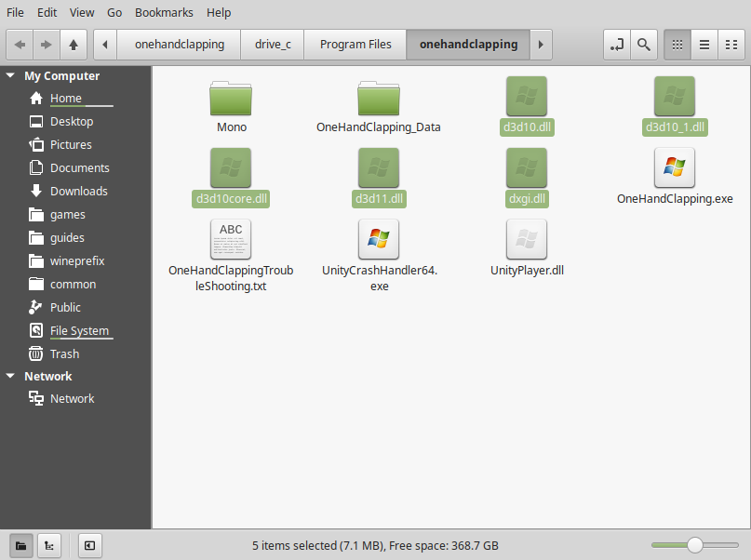The height and width of the screenshot is (560, 751).
Task: Open the Edit menu
Action: pyautogui.click(x=47, y=12)
